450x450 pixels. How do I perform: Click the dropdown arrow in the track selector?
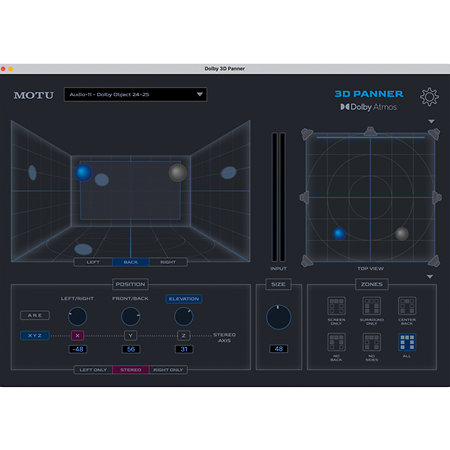click(200, 94)
